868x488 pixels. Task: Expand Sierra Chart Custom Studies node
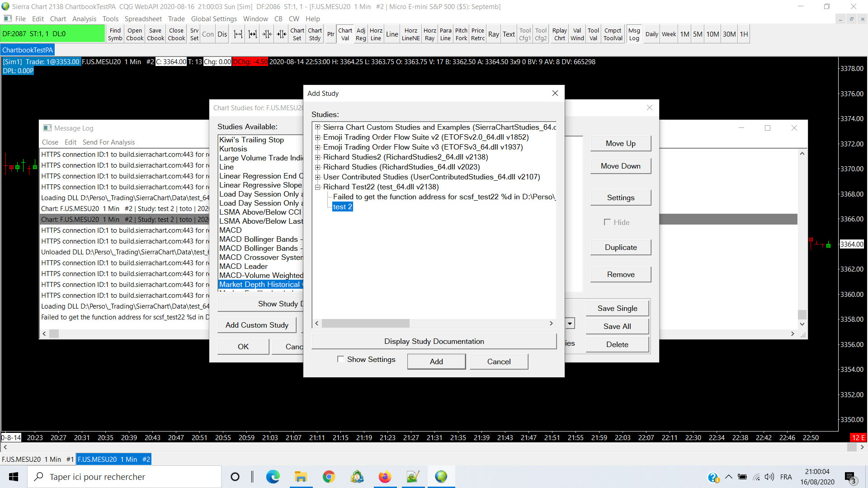tap(317, 127)
